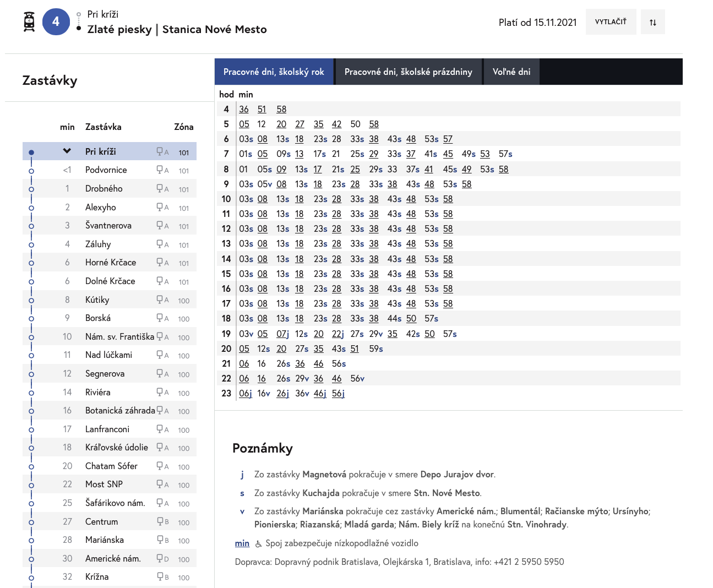
Task: Expand the Pri kríži stop chevron
Action: [67, 151]
